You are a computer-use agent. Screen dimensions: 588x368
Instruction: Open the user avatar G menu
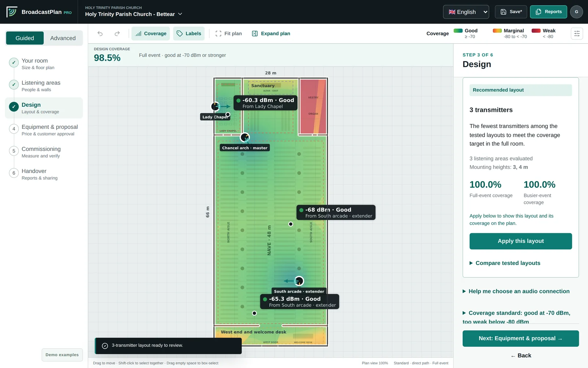coord(576,12)
